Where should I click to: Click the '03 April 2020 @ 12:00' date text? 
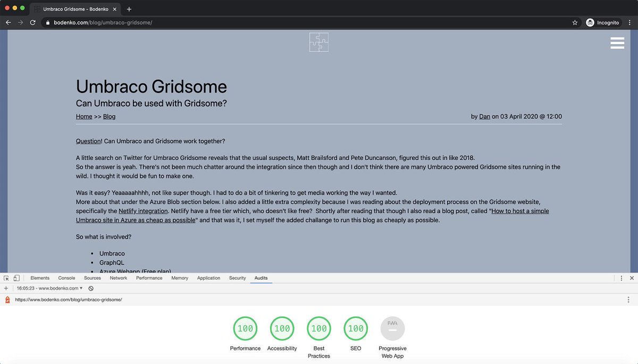pos(531,116)
